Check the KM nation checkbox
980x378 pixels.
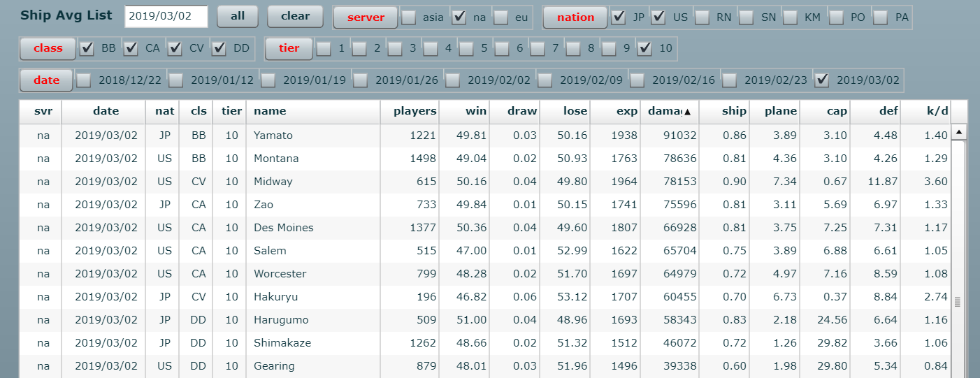point(792,17)
